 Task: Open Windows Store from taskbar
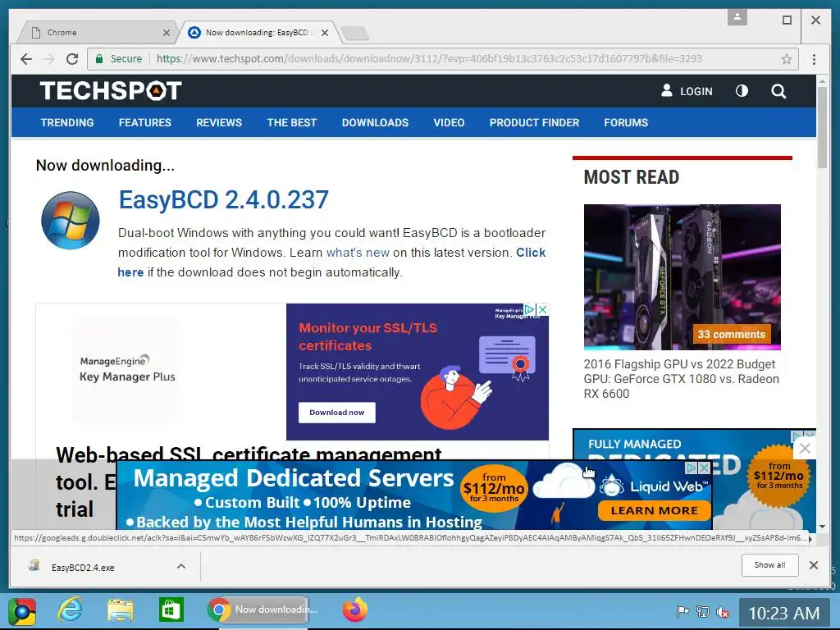point(171,609)
